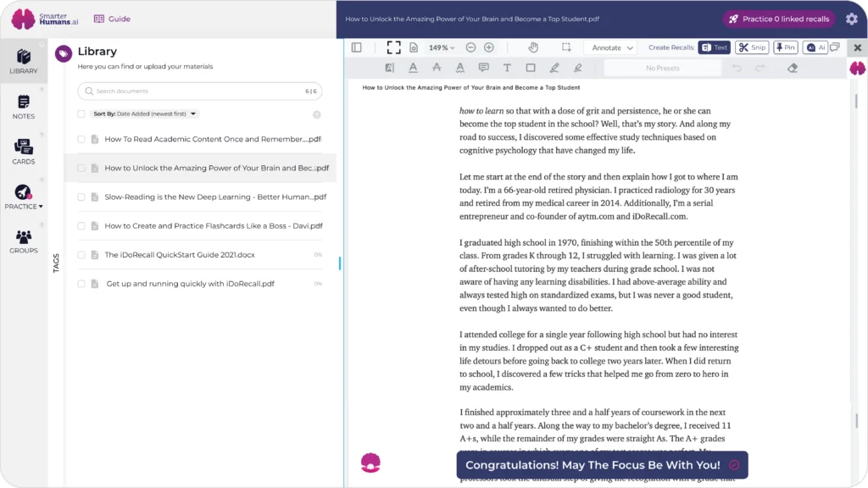Create a Snip recall
Image resolution: width=868 pixels, height=488 pixels.
752,47
